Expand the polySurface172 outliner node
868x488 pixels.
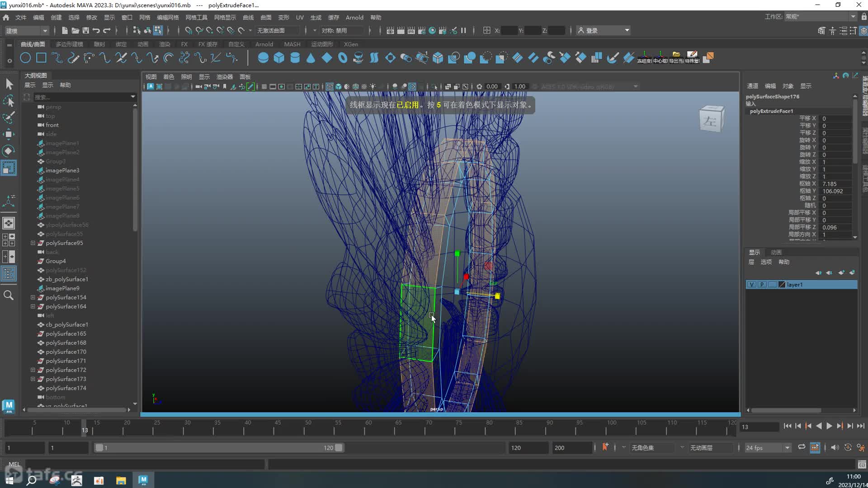pyautogui.click(x=33, y=370)
